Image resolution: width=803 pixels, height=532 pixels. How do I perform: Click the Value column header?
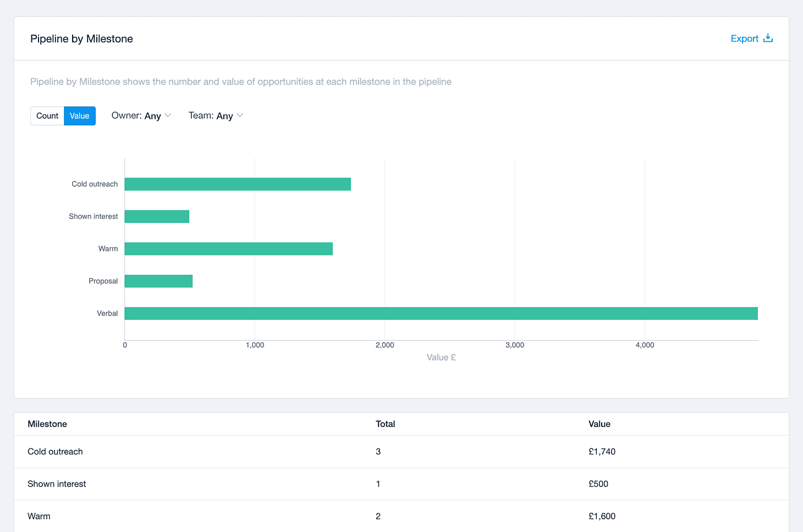(x=599, y=424)
